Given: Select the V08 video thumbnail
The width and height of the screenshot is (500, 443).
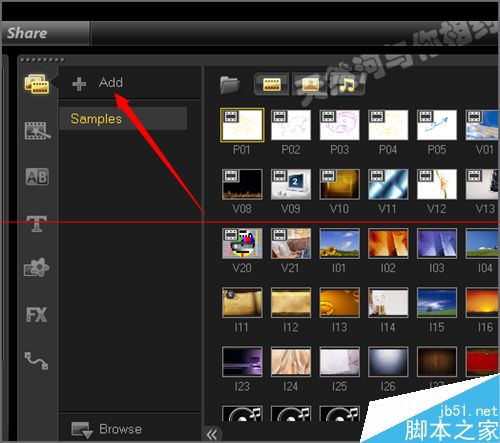Looking at the screenshot, I should 242,184.
